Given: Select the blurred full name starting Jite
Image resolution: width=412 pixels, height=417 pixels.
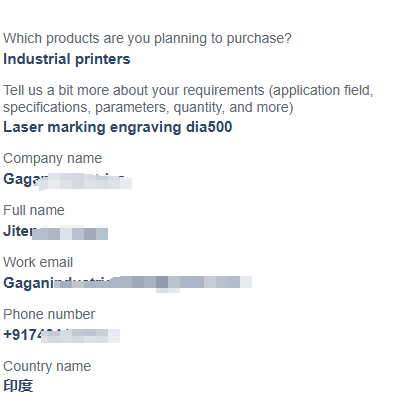Looking at the screenshot, I should (56, 232).
